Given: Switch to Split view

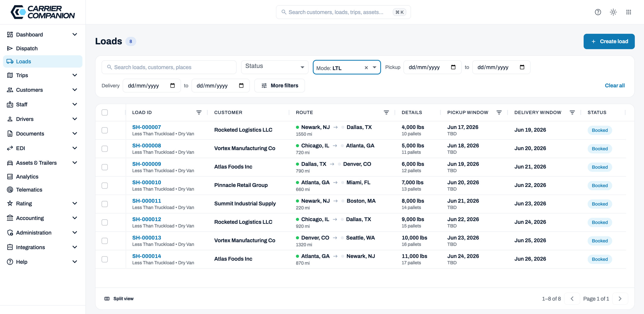Looking at the screenshot, I should (x=119, y=299).
